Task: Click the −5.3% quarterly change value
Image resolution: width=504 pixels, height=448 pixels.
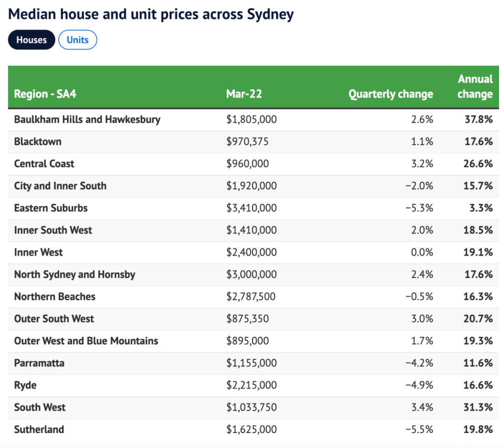Action: click(419, 208)
